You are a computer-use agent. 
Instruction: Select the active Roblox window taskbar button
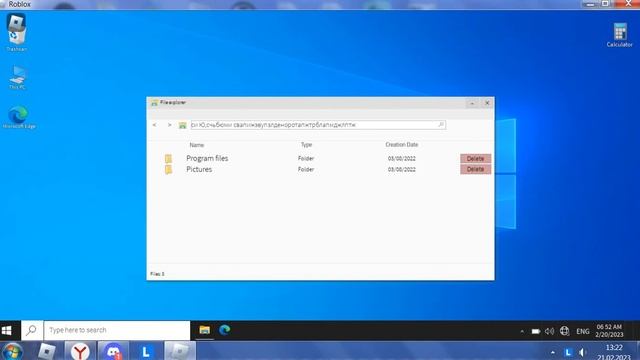click(x=180, y=351)
